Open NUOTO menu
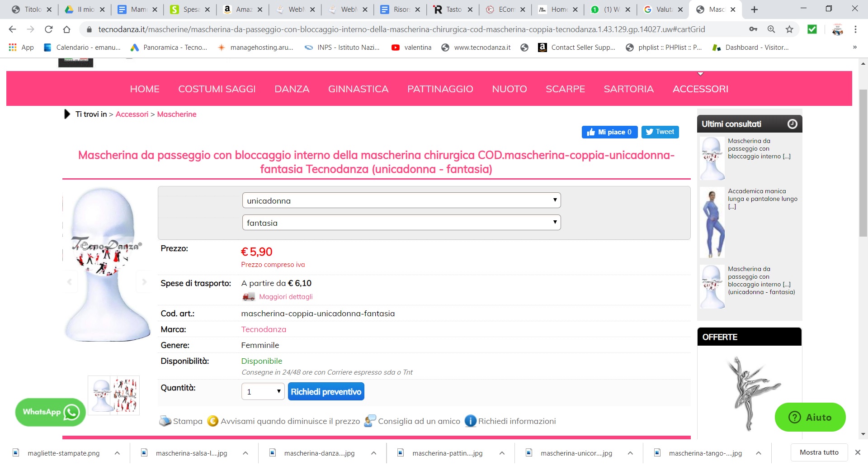 coord(509,89)
